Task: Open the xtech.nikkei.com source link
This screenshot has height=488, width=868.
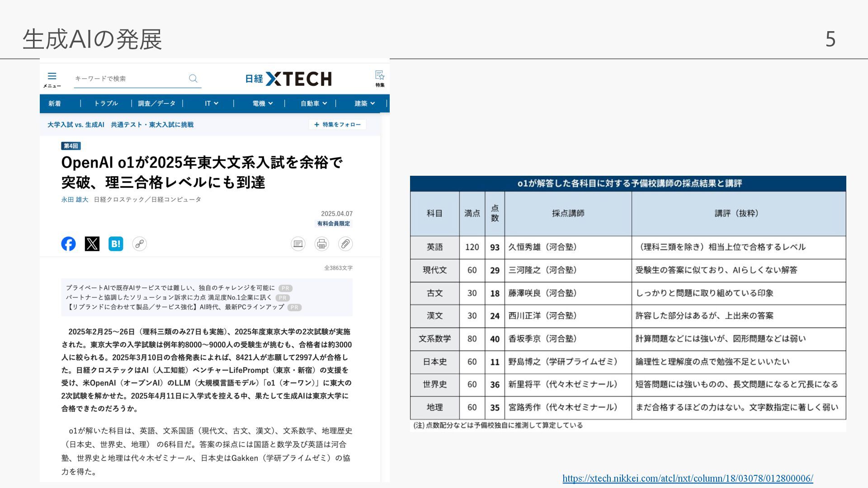Action: [688, 478]
